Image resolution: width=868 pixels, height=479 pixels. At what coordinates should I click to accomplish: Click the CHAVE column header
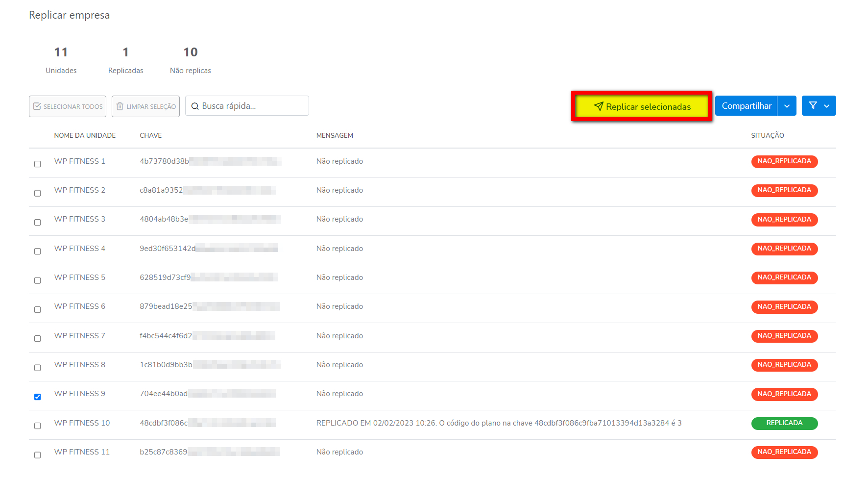[x=150, y=135]
